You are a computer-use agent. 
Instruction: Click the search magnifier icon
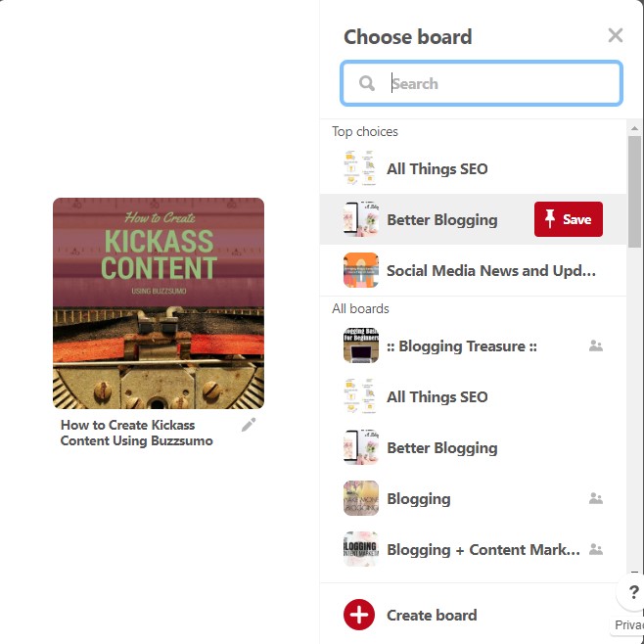(x=367, y=84)
